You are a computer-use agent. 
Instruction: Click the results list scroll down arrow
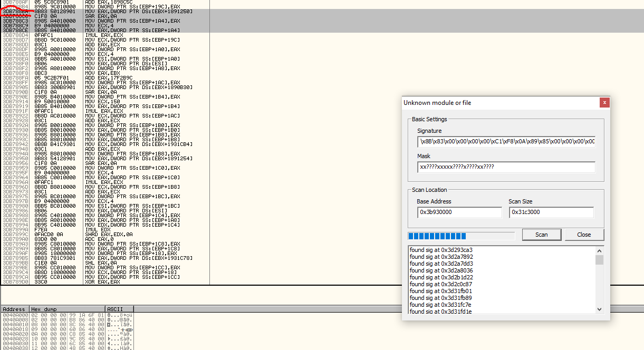click(599, 309)
